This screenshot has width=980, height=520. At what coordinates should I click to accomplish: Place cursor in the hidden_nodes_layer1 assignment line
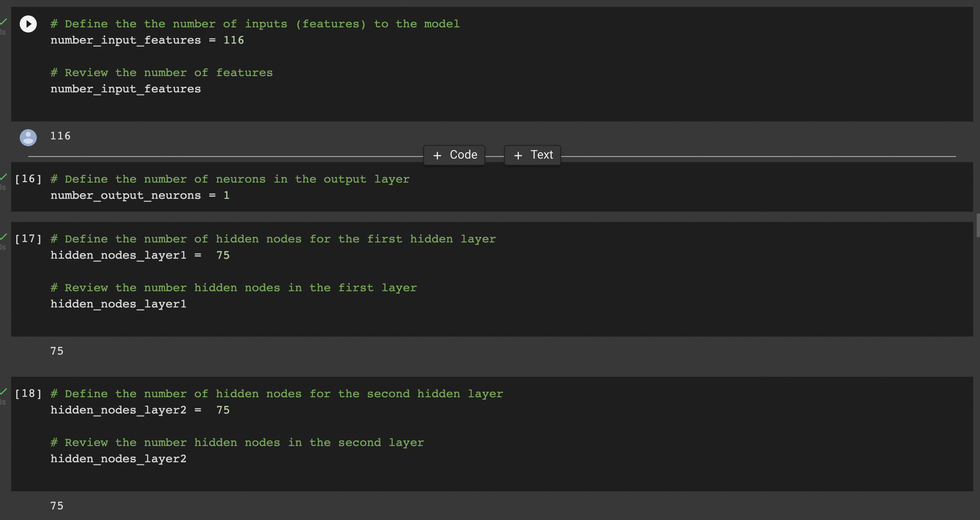pyautogui.click(x=140, y=255)
